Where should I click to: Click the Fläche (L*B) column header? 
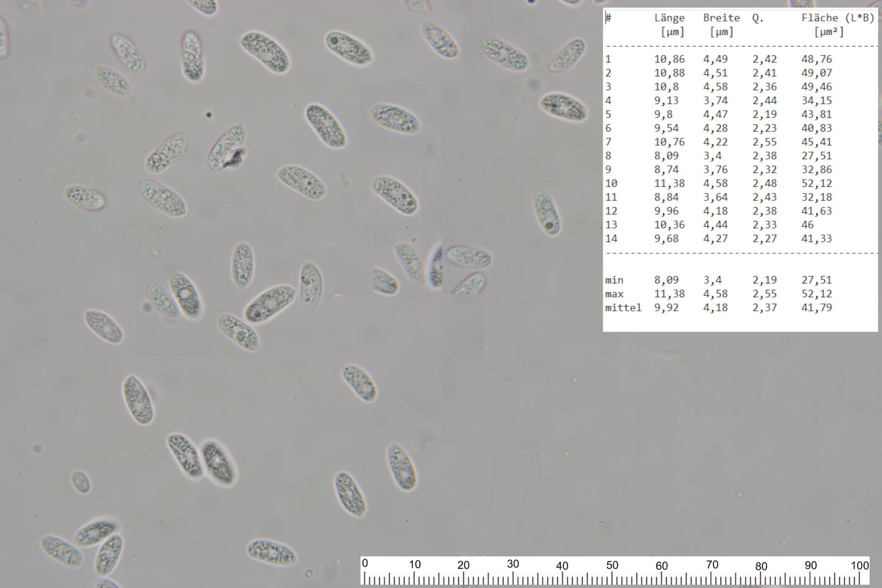pos(837,18)
